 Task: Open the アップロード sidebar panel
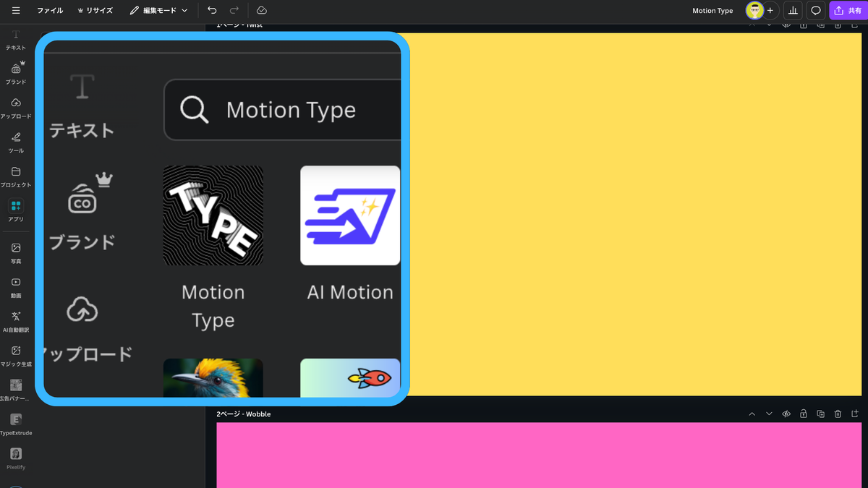click(x=16, y=108)
